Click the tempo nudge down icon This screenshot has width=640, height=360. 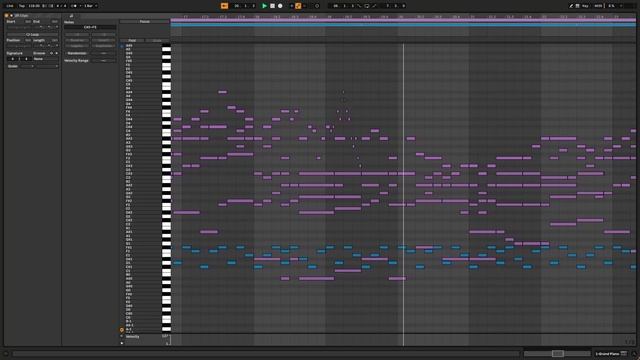click(x=45, y=6)
